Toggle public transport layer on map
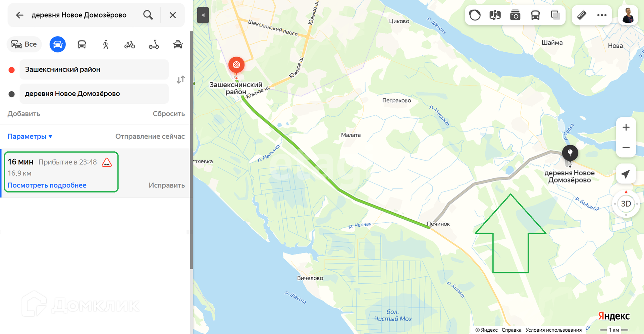 (x=535, y=15)
